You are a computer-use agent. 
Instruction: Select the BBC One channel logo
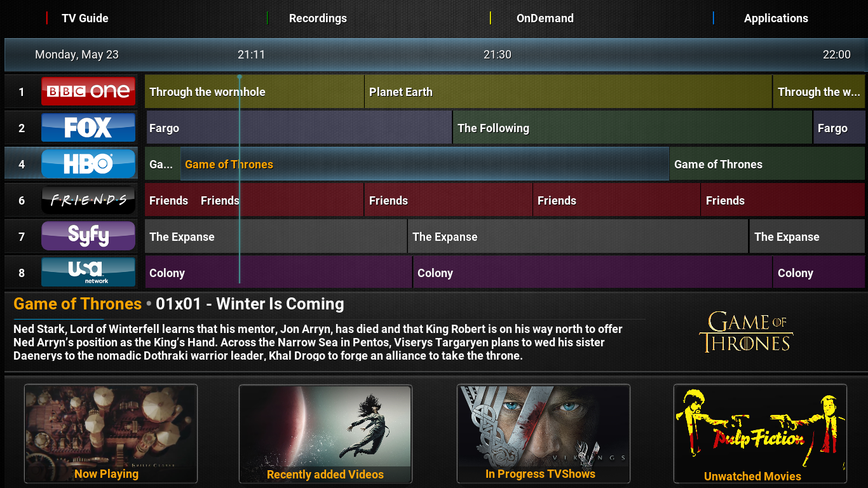[88, 91]
